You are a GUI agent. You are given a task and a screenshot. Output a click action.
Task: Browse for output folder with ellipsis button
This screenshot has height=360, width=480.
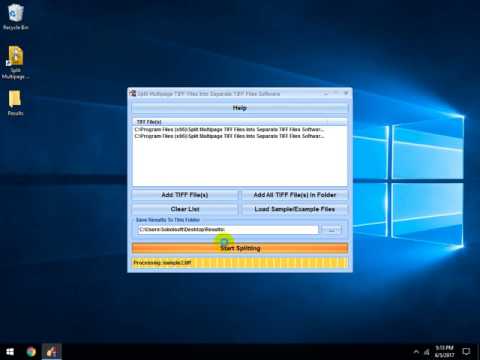coord(331,230)
